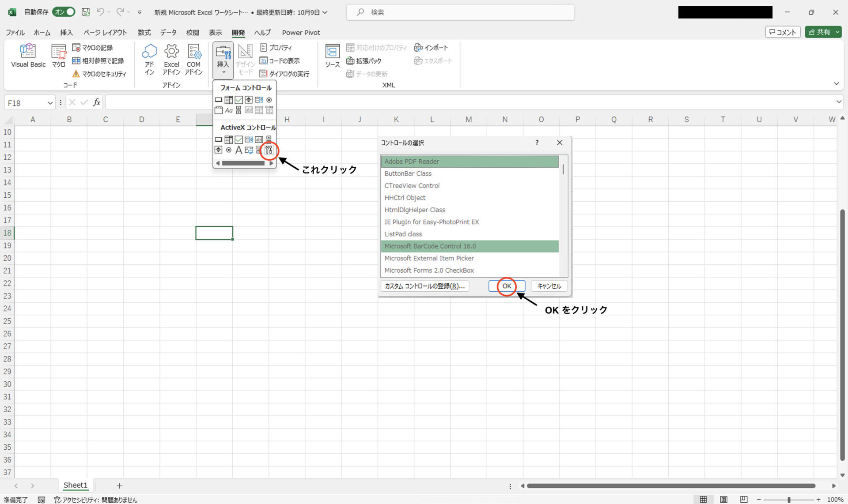
Task: Insert ActiveX combo box
Action: [229, 139]
